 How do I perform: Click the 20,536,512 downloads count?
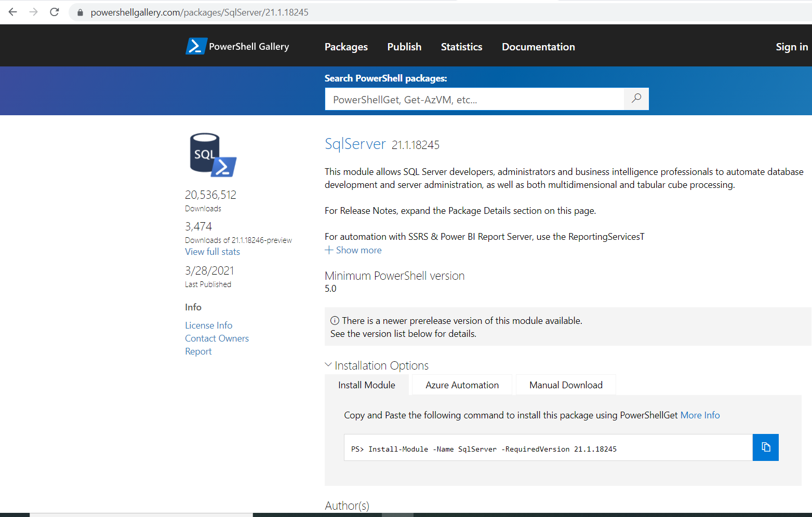coord(210,195)
